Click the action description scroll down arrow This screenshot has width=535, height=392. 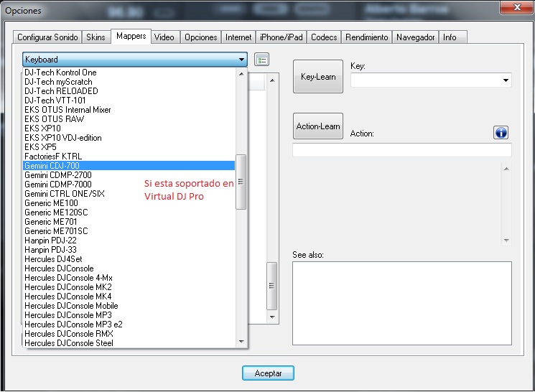pyautogui.click(x=506, y=241)
